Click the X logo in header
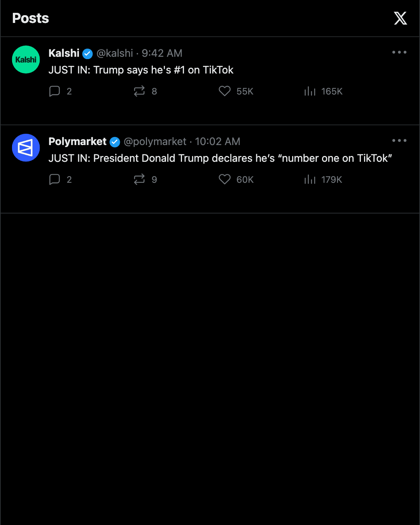 coord(400,18)
